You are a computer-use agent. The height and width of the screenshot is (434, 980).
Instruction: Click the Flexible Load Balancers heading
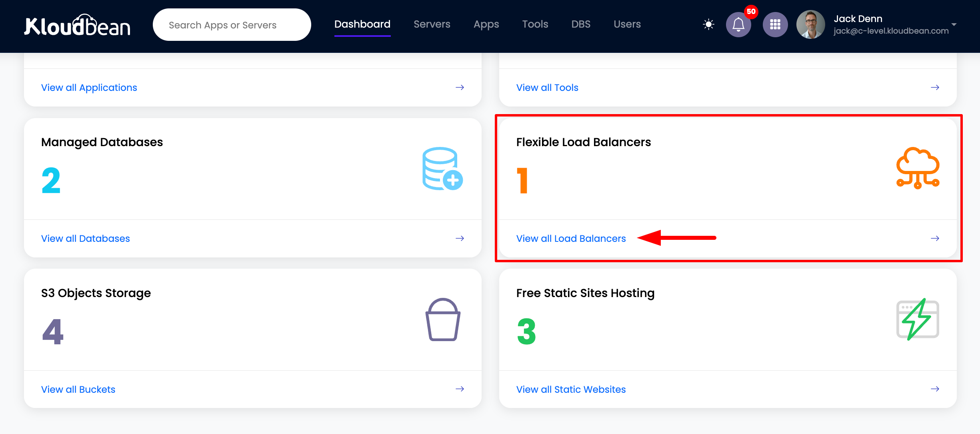tap(584, 142)
